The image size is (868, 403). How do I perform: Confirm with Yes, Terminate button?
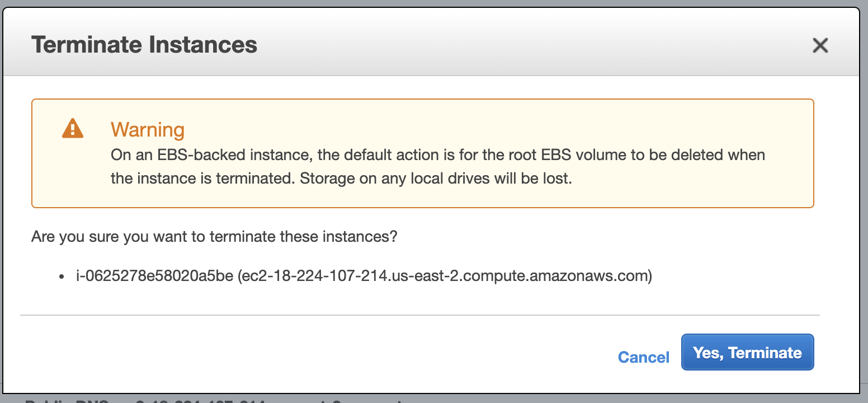(x=747, y=353)
